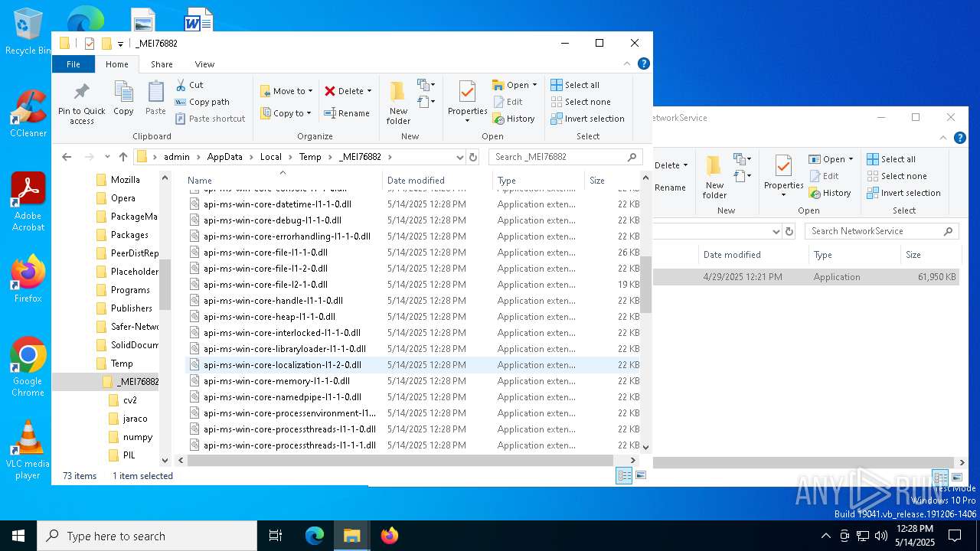Open the File menu tab
The image size is (980, 551).
73,64
